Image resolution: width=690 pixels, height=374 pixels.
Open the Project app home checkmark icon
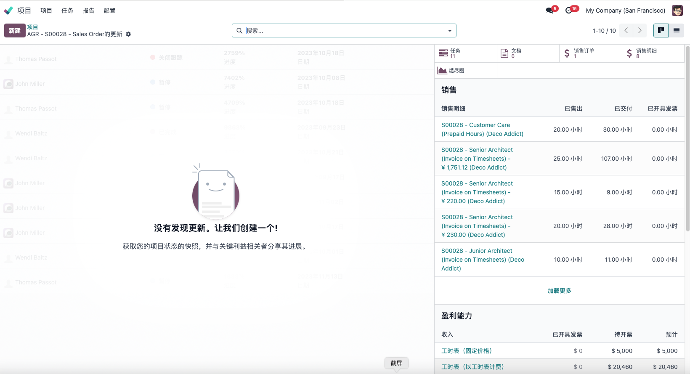pos(8,10)
